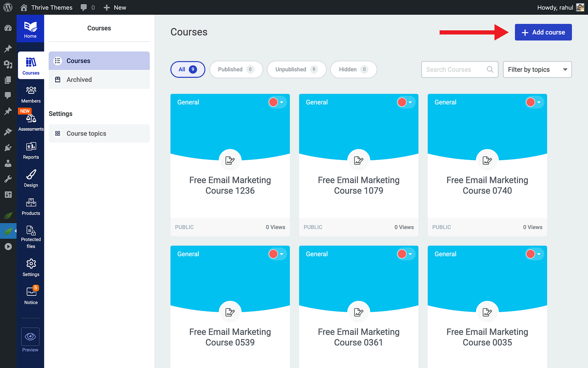
Task: Open the Products section
Action: 31,206
